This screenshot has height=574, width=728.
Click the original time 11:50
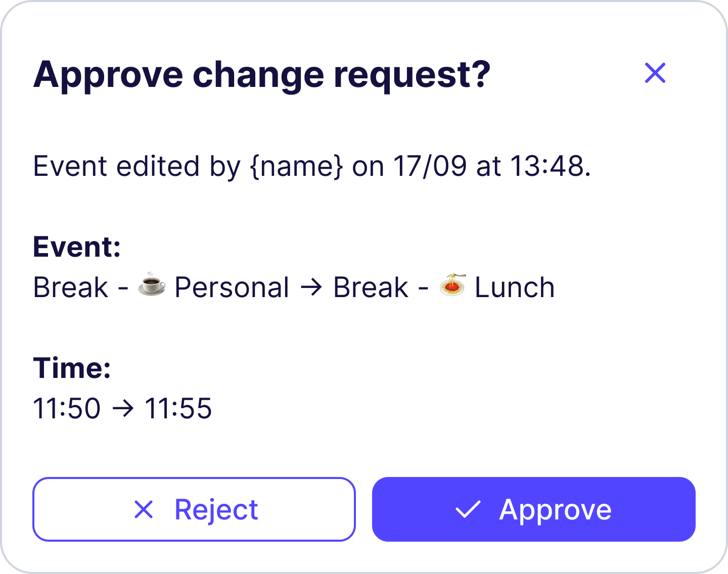point(67,409)
